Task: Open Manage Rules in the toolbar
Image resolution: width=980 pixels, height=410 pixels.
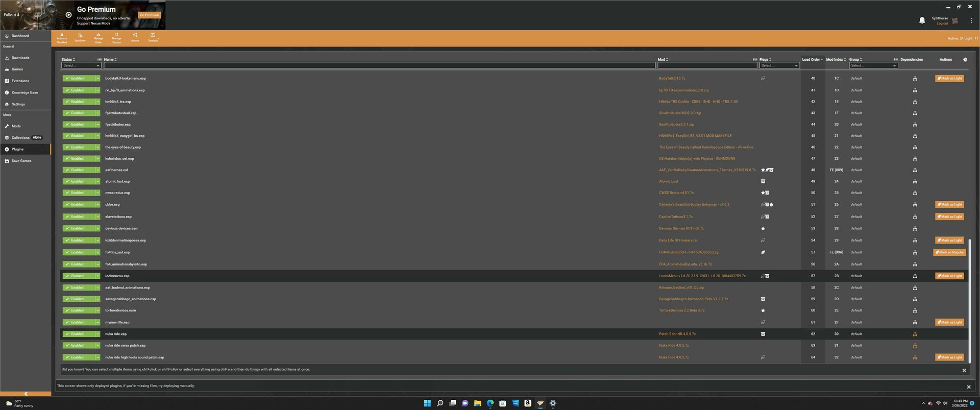Action: 98,38
